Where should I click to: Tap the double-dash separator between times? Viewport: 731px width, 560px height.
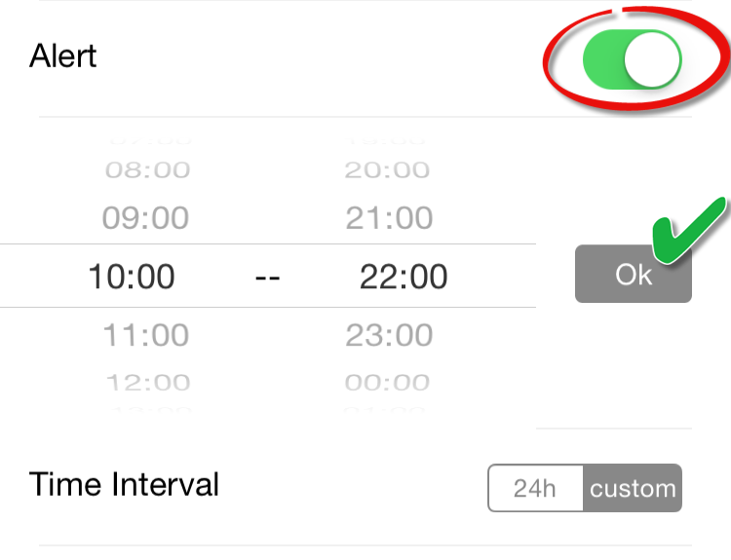coord(267,278)
